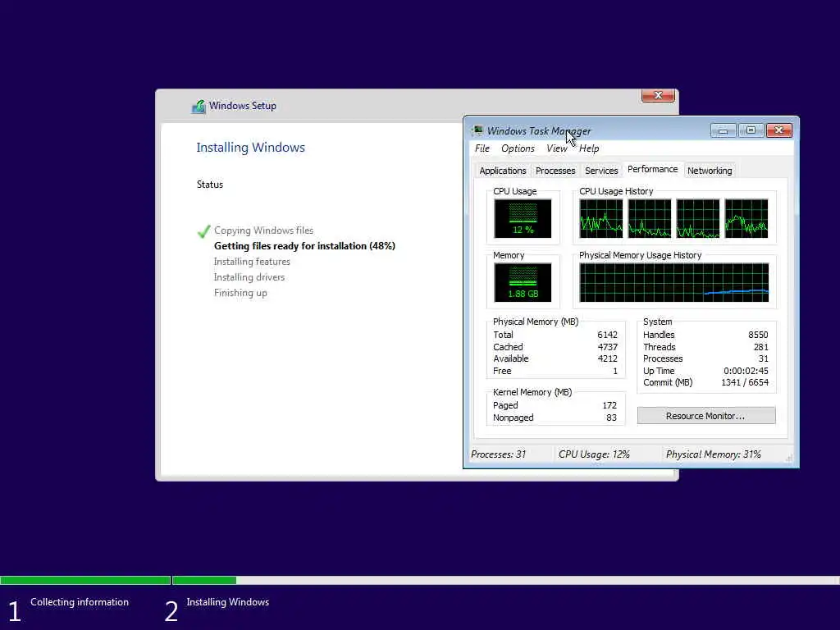Switch to the Processes tab

(x=555, y=171)
